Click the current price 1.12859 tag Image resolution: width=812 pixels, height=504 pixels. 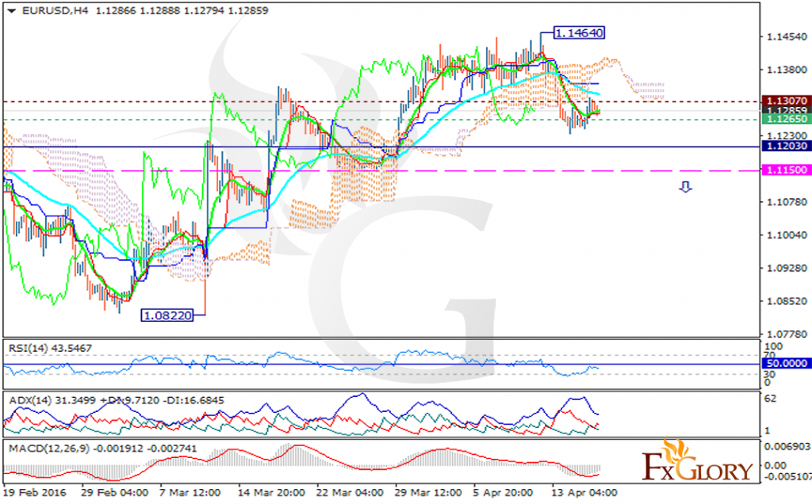787,110
